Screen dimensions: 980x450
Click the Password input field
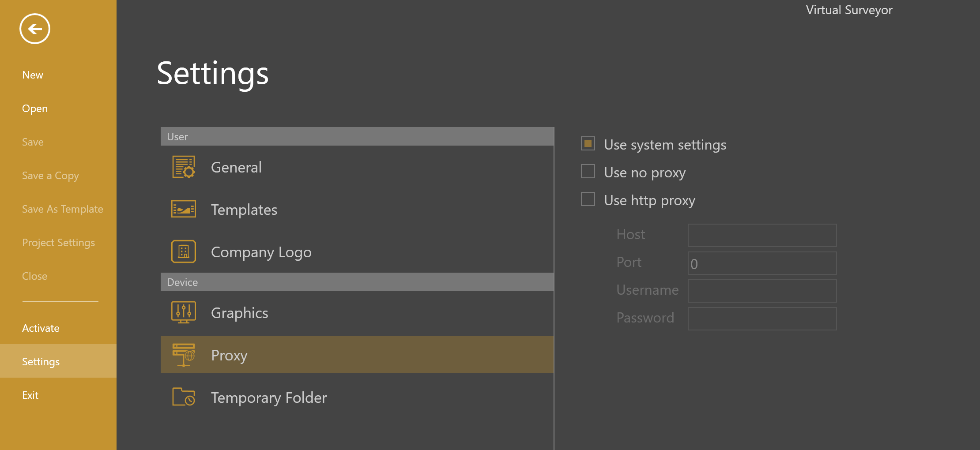[761, 319]
